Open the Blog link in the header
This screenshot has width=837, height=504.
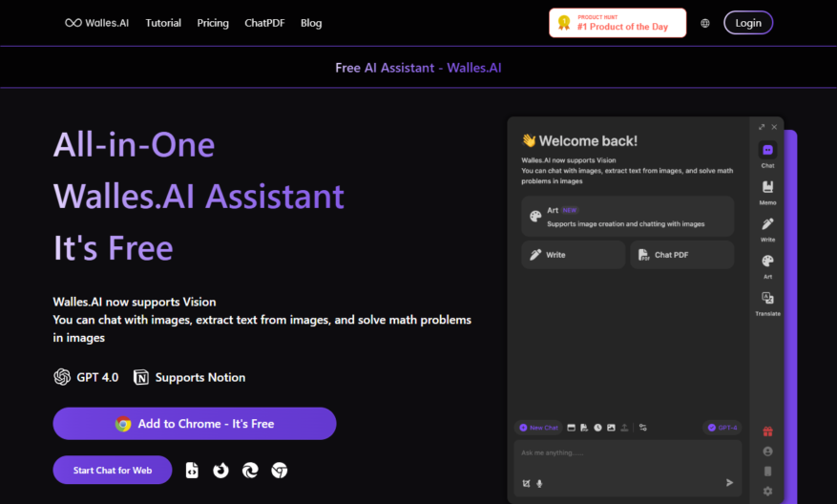pos(311,23)
